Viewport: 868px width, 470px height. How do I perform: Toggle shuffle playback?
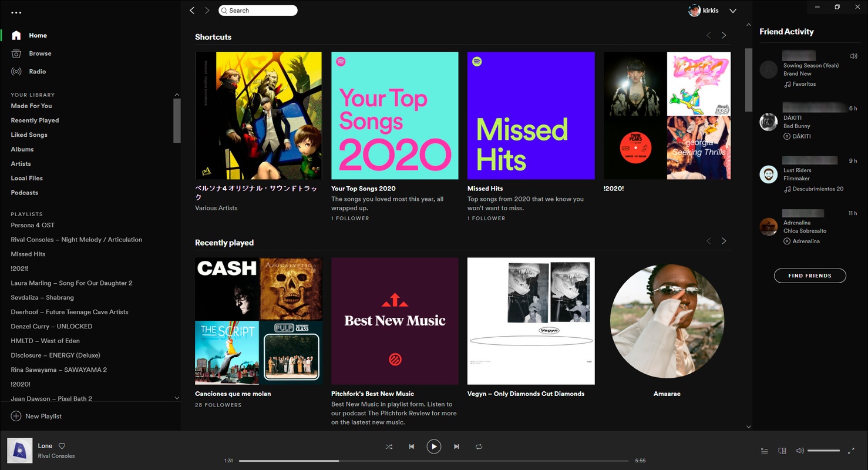click(x=389, y=446)
